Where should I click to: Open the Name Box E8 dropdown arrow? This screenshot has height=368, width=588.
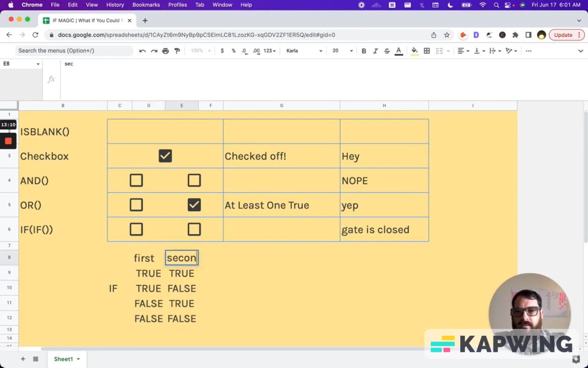[x=38, y=64]
